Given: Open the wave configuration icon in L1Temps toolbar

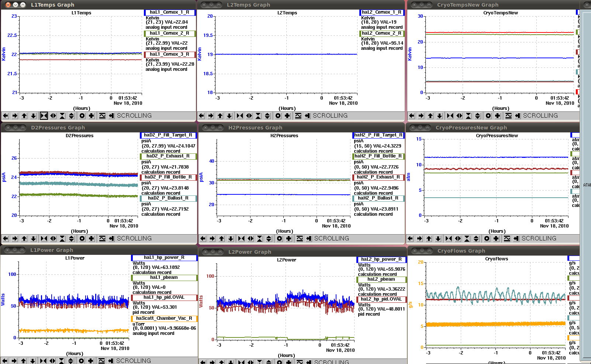Looking at the screenshot, I should 102,116.
